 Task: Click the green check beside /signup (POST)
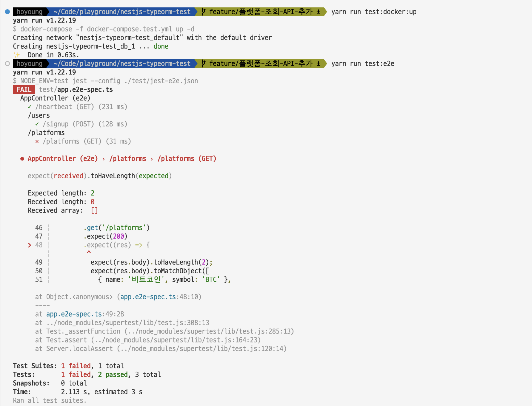(x=37, y=124)
